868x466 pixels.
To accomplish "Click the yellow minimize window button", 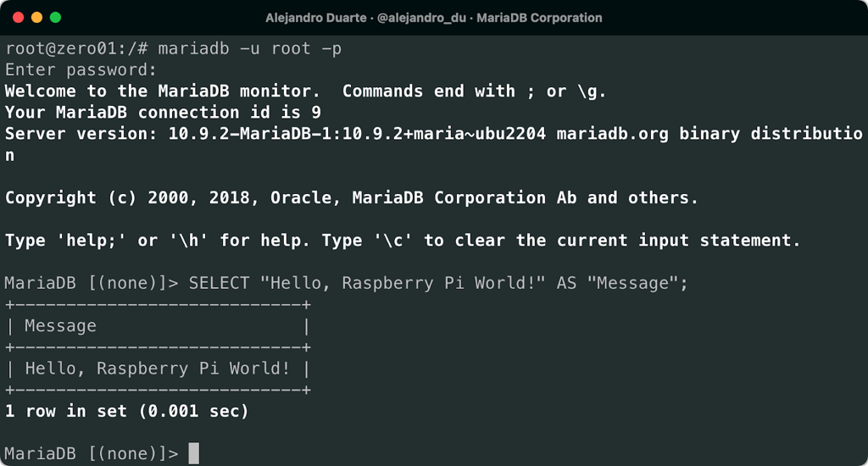I will (36, 17).
